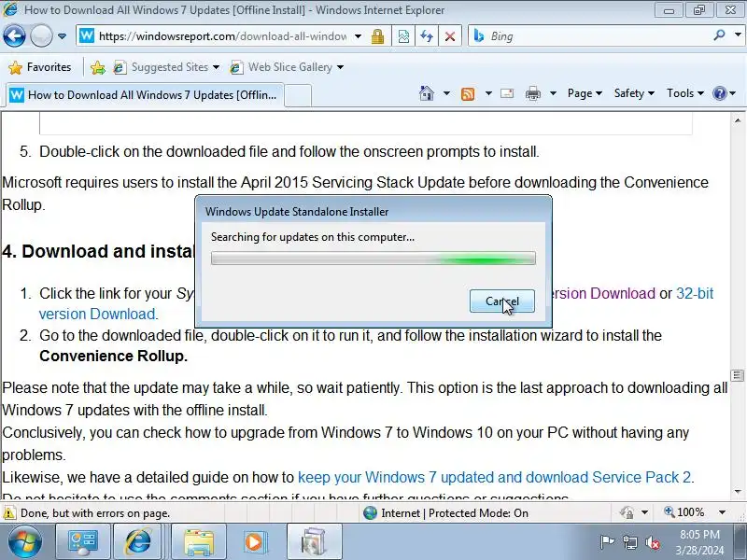Click the network tray icon

pyautogui.click(x=629, y=542)
